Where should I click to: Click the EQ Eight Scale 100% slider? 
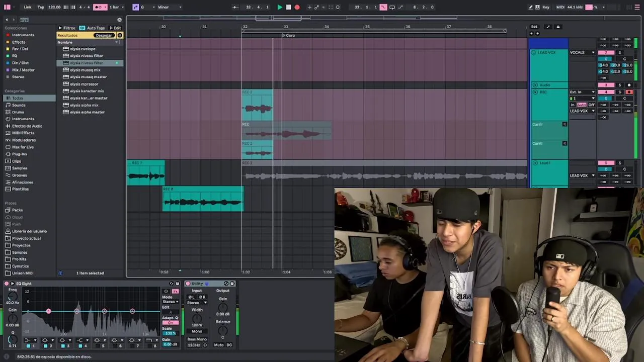tap(170, 333)
